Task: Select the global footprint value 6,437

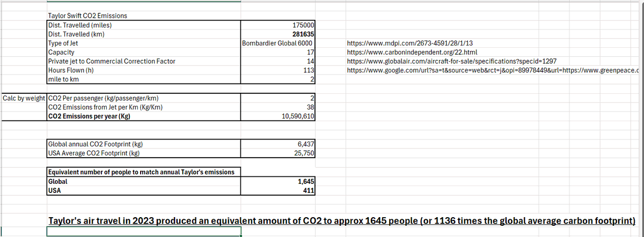Action: pos(278,143)
